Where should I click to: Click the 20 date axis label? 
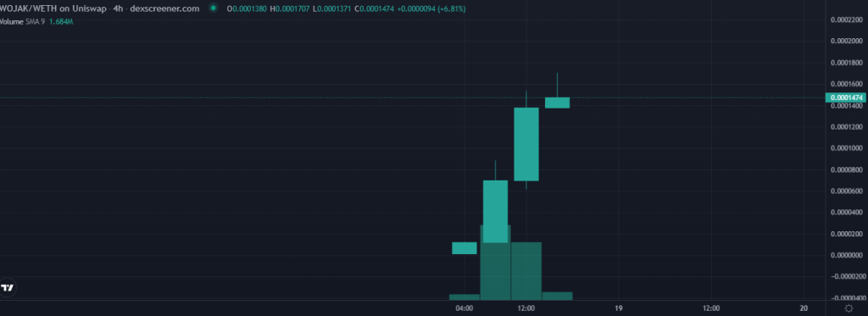point(804,308)
